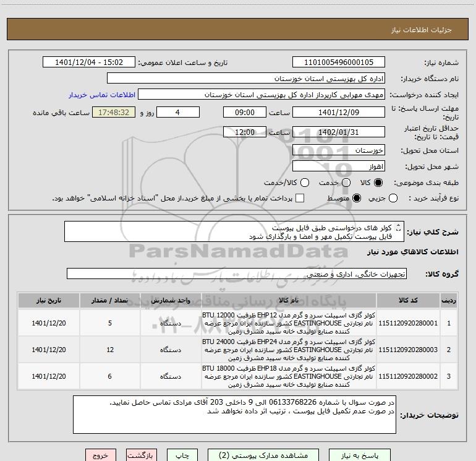
Task: Click delivery city field اهواز
Action: [339, 166]
